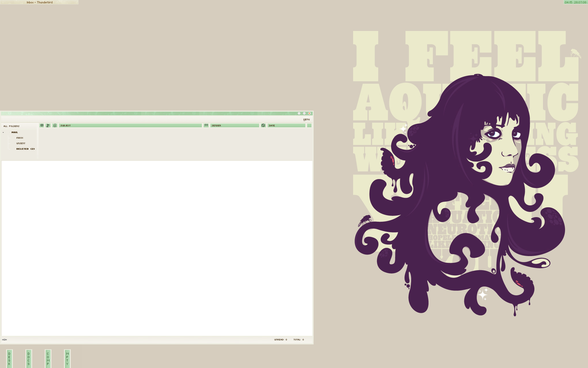The height and width of the screenshot is (368, 588).
Task: Click the clock and date display
Action: pos(575,2)
